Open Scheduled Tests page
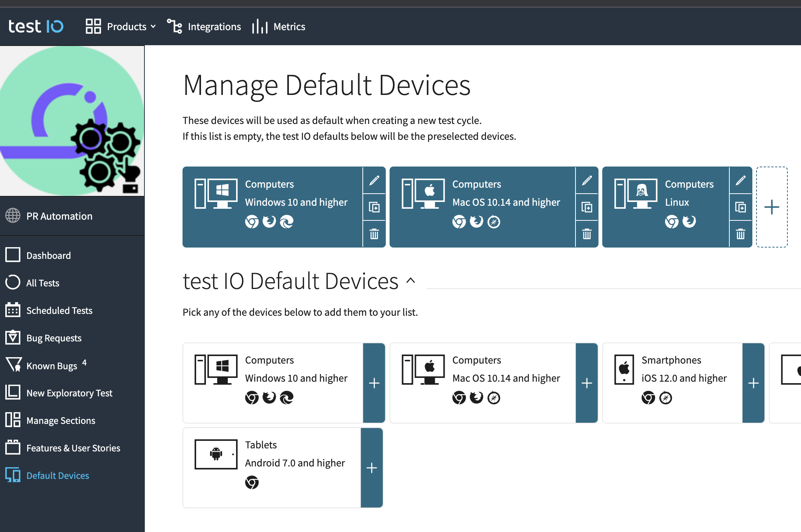The image size is (801, 532). pos(59,310)
